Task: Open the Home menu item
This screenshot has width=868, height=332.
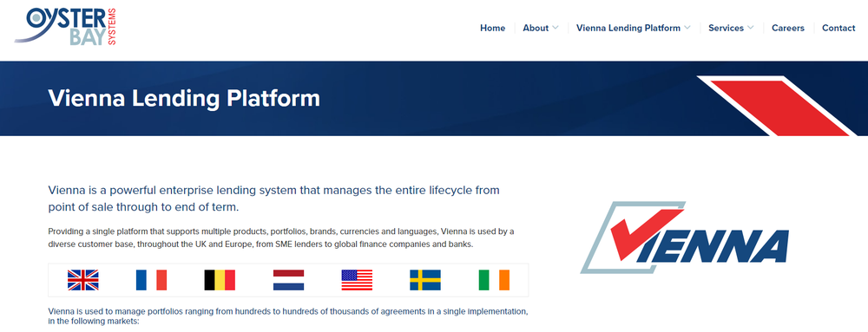Action: pos(493,28)
